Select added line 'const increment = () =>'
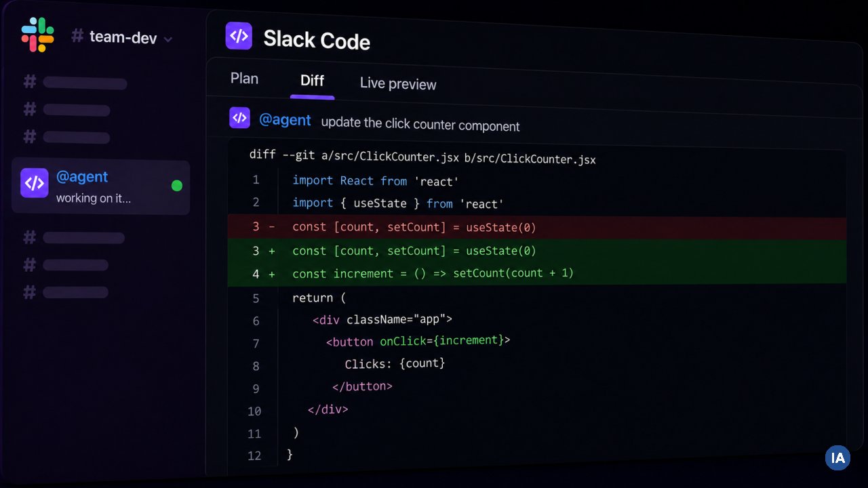Image resolution: width=868 pixels, height=488 pixels. 537,273
